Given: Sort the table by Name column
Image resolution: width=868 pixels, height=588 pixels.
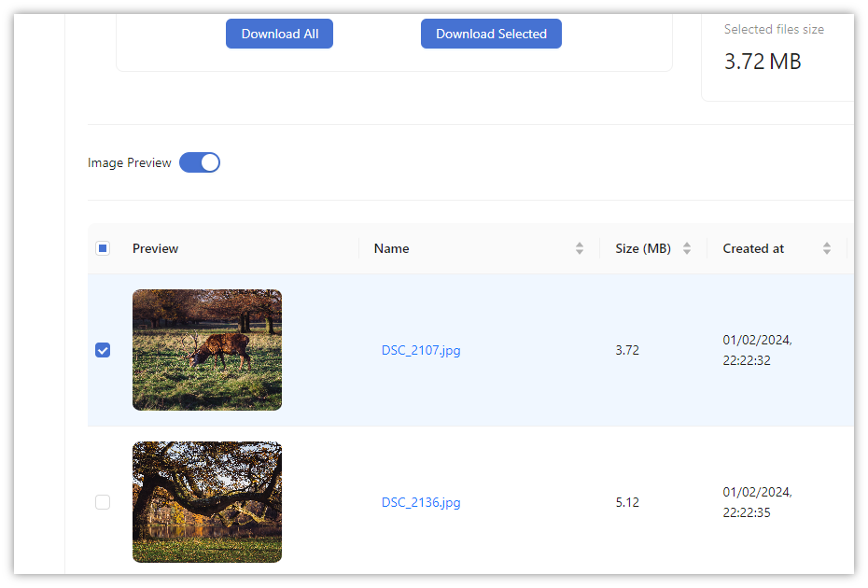Looking at the screenshot, I should (x=579, y=248).
